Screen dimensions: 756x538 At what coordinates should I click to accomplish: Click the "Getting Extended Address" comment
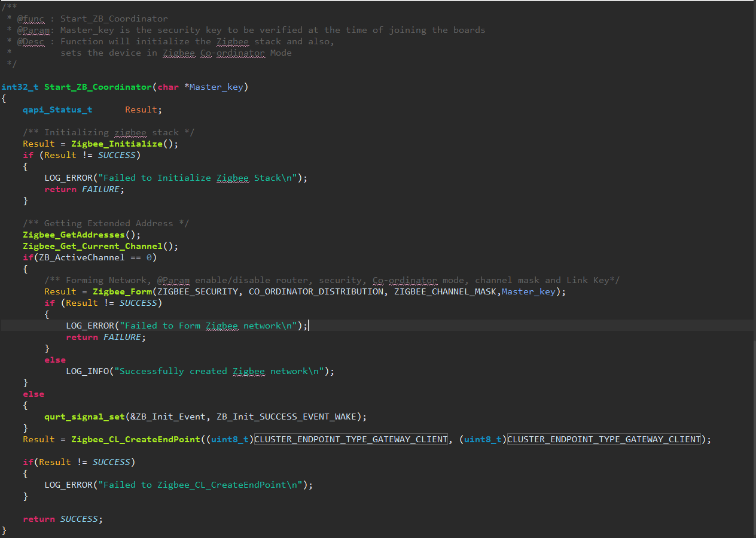[106, 223]
